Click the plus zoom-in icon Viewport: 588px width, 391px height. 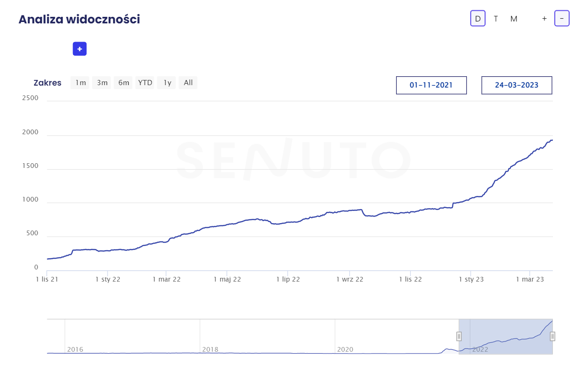(x=544, y=19)
